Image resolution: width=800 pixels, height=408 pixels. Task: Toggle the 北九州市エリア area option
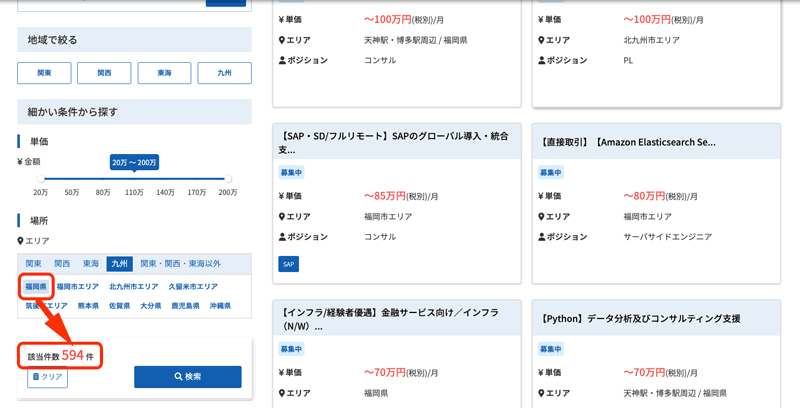point(134,287)
